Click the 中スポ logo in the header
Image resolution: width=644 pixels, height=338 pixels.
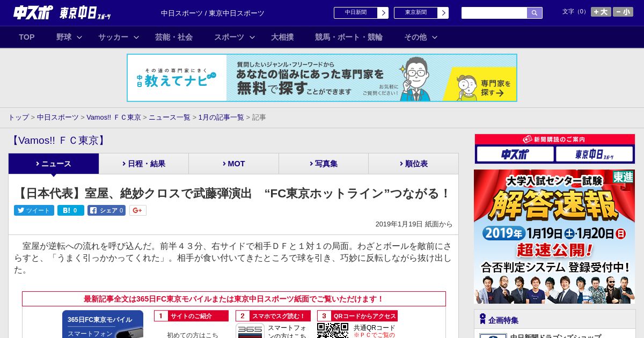point(33,13)
